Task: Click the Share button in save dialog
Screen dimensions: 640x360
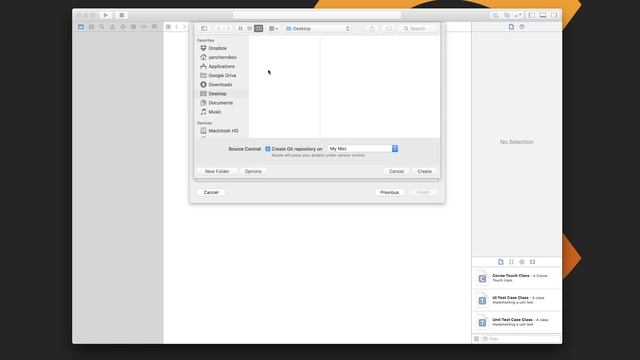Action: click(x=372, y=29)
